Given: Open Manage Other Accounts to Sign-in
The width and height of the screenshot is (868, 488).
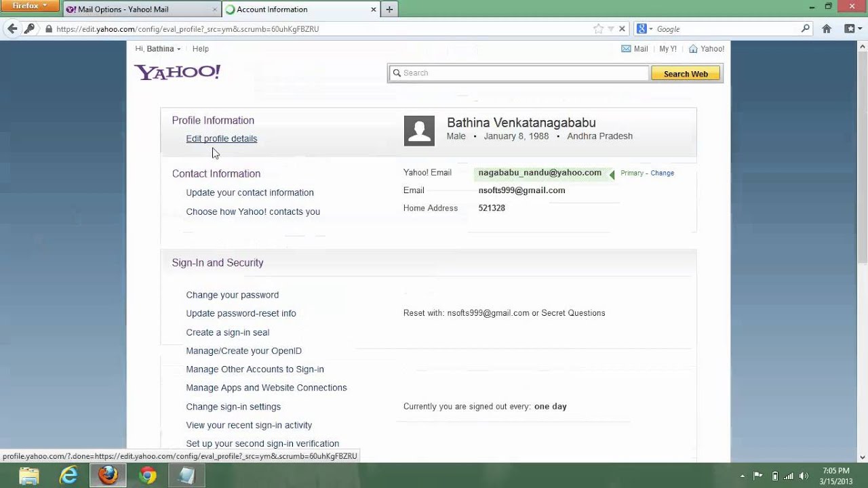Looking at the screenshot, I should 255,369.
